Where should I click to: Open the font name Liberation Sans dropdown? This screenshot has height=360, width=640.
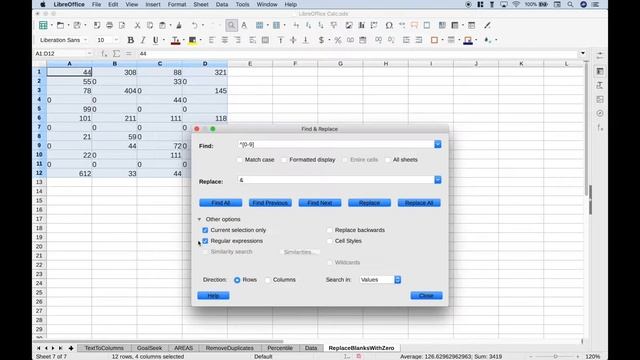85,40
